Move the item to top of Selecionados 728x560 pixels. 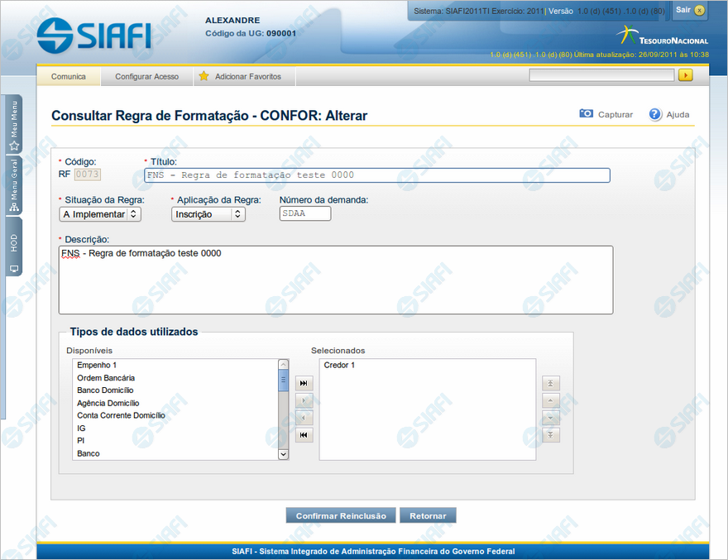pos(551,383)
